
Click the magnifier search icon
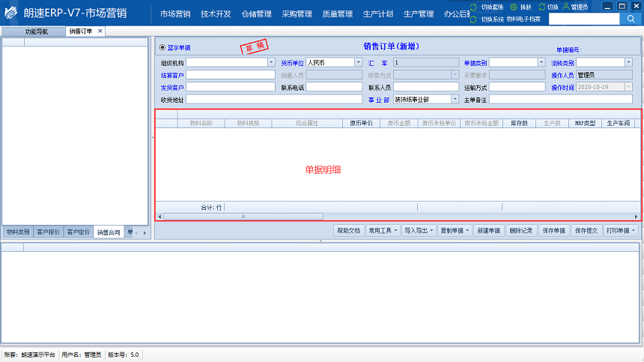631,19
